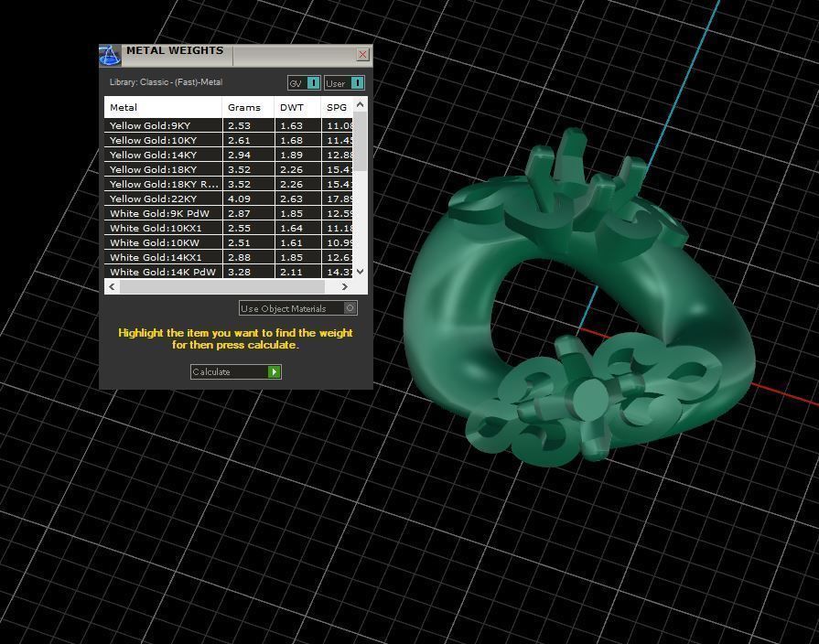Select the Yellow Gold:9KY row
This screenshot has height=644, width=819.
coord(229,125)
